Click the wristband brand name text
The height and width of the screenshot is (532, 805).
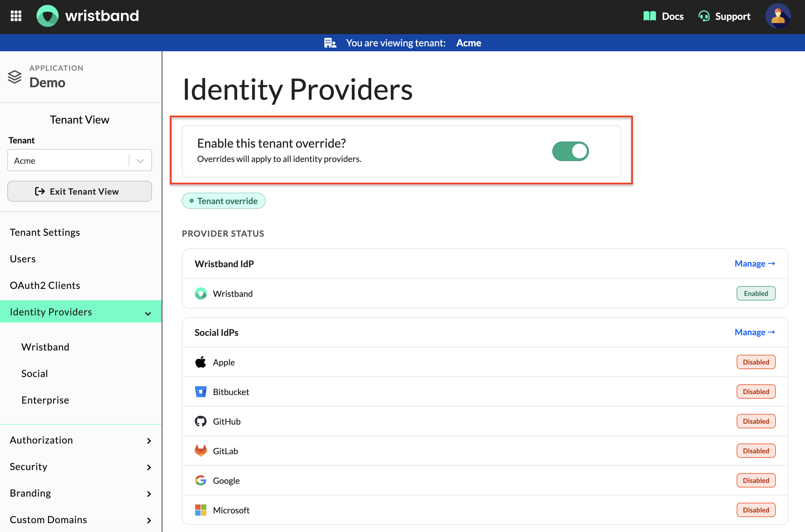(x=102, y=16)
